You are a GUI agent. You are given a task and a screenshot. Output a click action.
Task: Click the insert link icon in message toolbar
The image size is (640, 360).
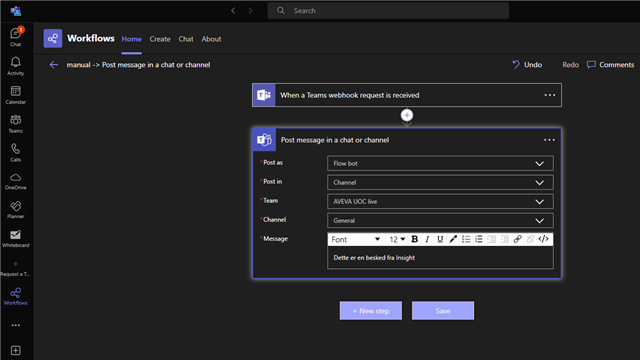(x=518, y=239)
